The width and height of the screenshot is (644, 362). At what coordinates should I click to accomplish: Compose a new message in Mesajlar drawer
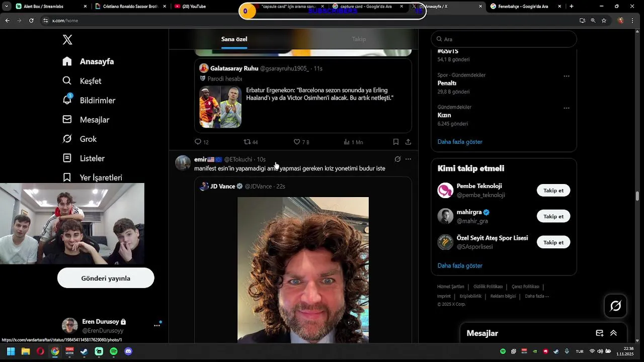coord(599,333)
